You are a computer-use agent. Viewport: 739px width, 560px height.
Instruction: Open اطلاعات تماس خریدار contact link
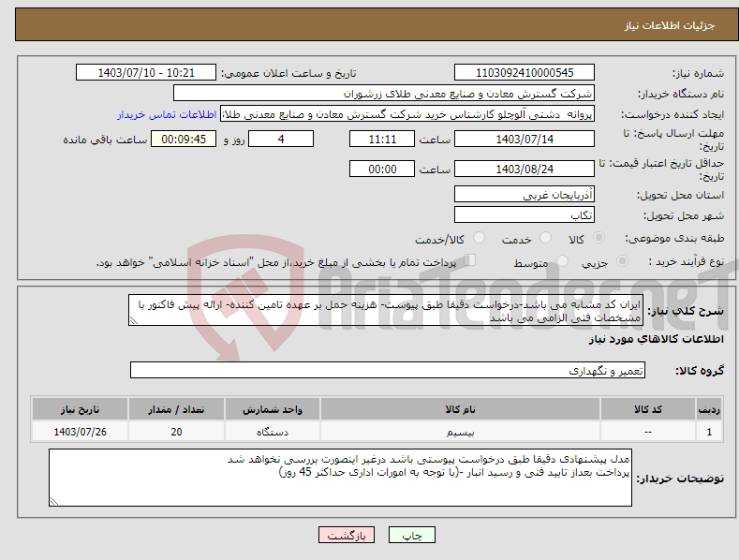click(x=167, y=114)
